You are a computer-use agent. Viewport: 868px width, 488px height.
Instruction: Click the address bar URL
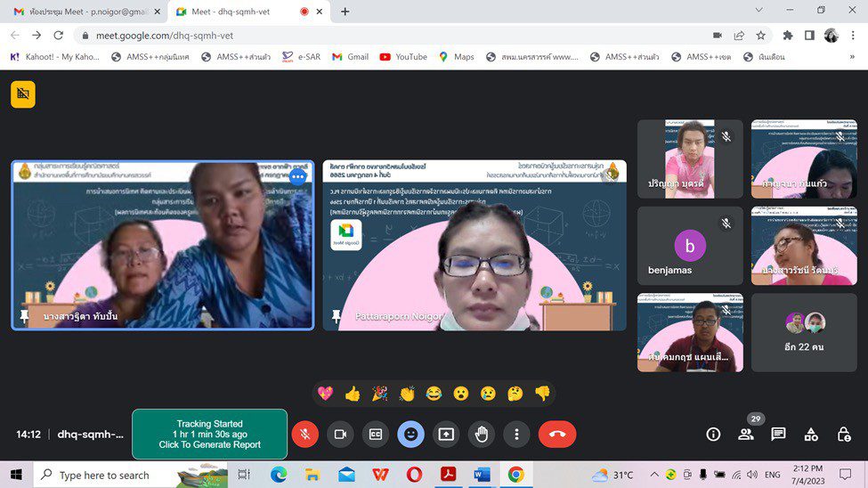pos(165,36)
